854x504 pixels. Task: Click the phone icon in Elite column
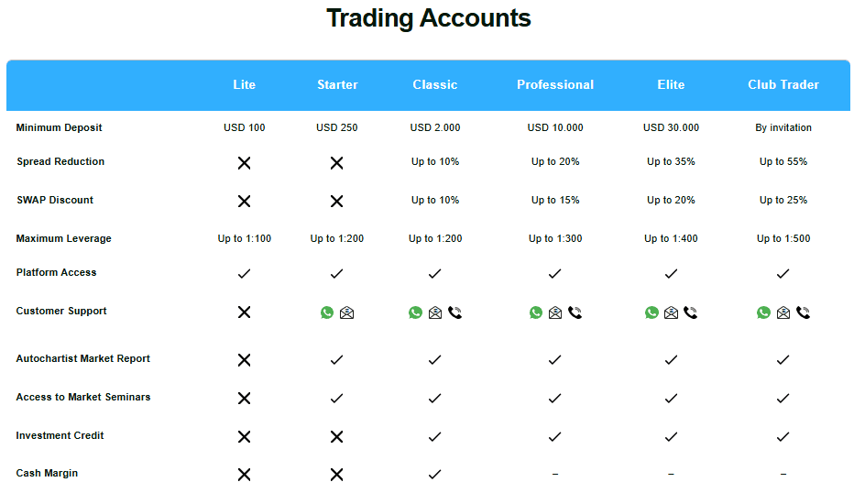pyautogui.click(x=691, y=312)
